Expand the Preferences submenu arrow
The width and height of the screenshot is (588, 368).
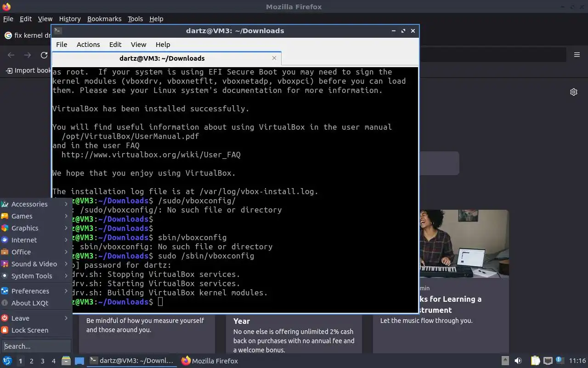coord(66,291)
